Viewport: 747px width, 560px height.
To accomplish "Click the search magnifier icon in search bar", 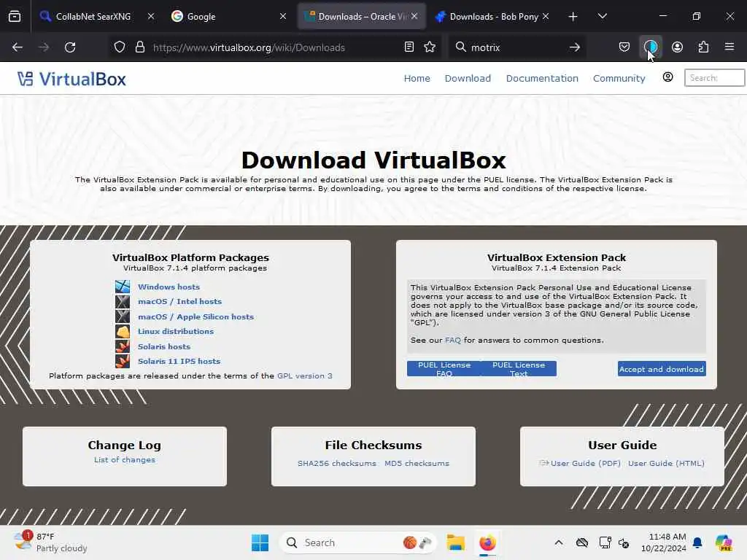I will pyautogui.click(x=461, y=47).
